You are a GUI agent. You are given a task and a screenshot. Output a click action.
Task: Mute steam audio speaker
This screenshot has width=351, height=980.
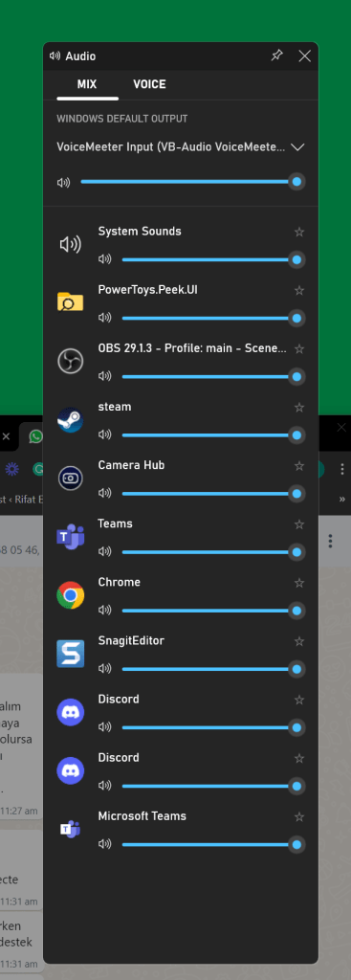pyautogui.click(x=104, y=435)
